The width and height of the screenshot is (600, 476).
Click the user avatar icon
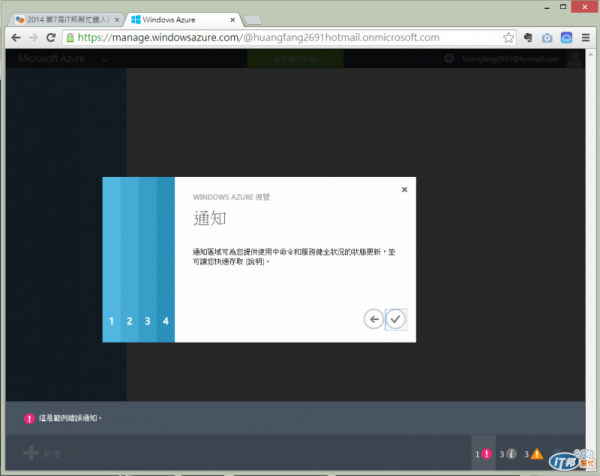point(575,59)
